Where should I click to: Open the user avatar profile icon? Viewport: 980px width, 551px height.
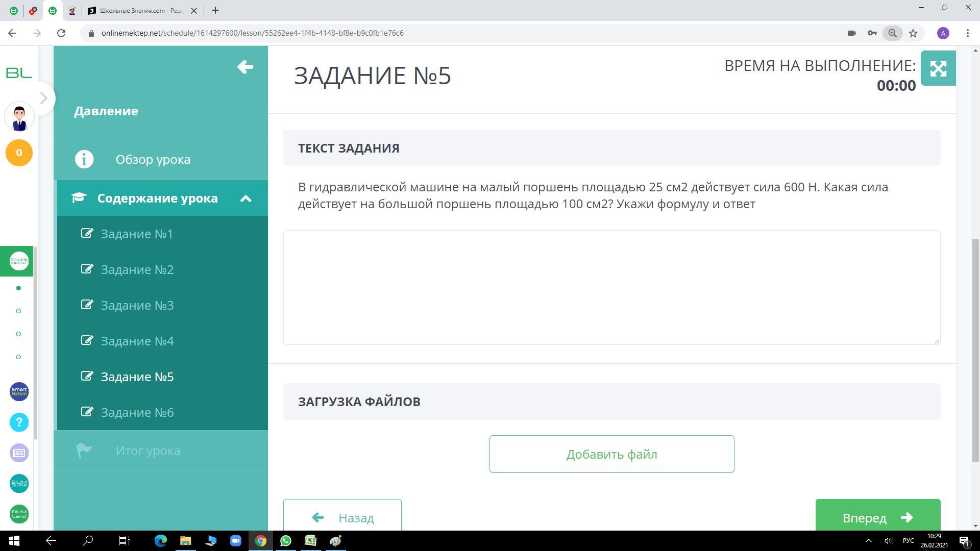[19, 117]
